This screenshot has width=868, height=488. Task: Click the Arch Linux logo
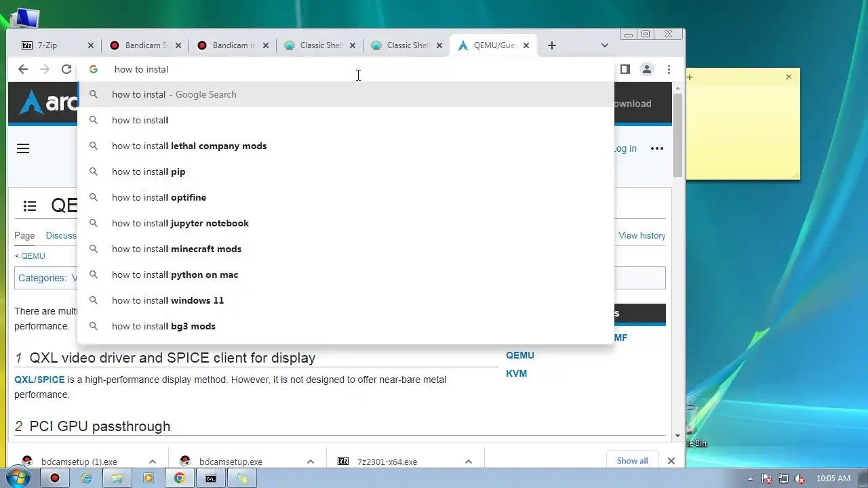[47, 103]
